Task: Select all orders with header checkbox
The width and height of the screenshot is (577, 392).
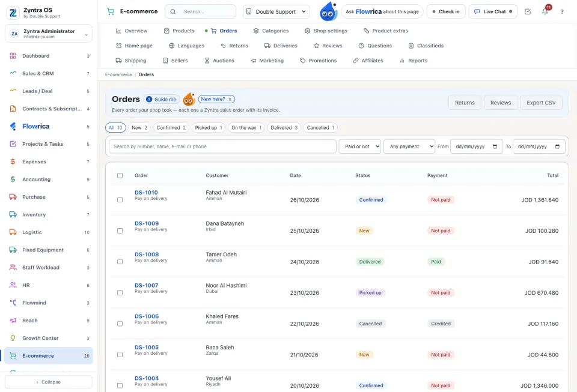Action: point(120,176)
